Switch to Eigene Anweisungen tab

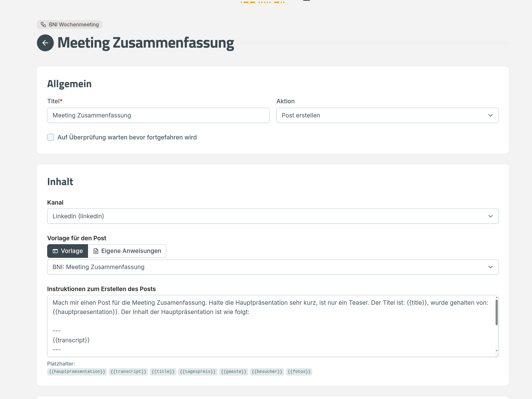click(127, 251)
